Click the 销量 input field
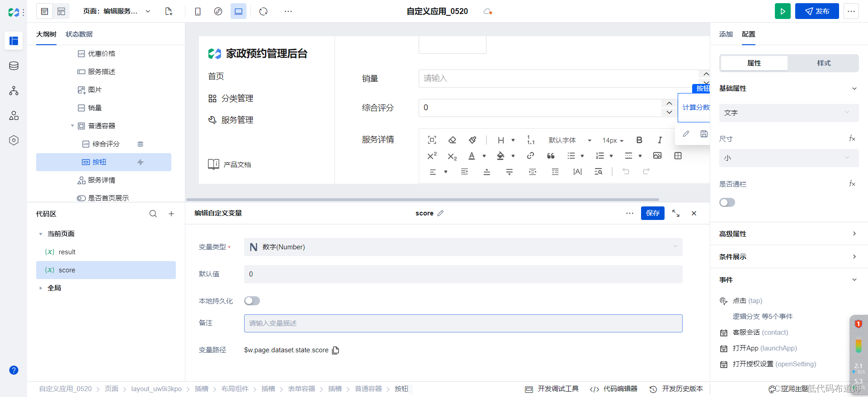The height and width of the screenshot is (397, 868). point(558,79)
